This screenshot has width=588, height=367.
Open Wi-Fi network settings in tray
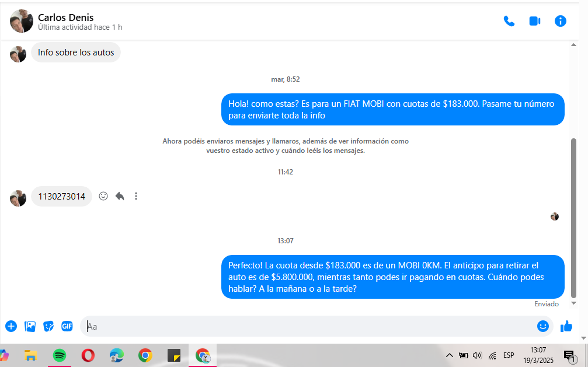click(x=492, y=355)
